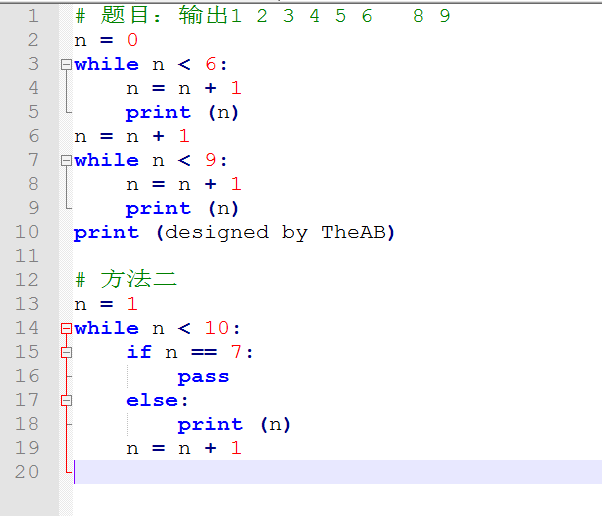
Task: Click the 'else' keyword on line 17
Action: (152, 400)
